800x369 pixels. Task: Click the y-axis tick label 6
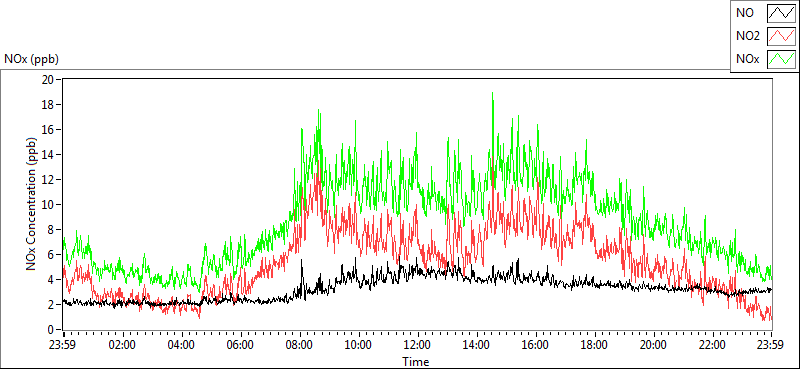point(51,255)
